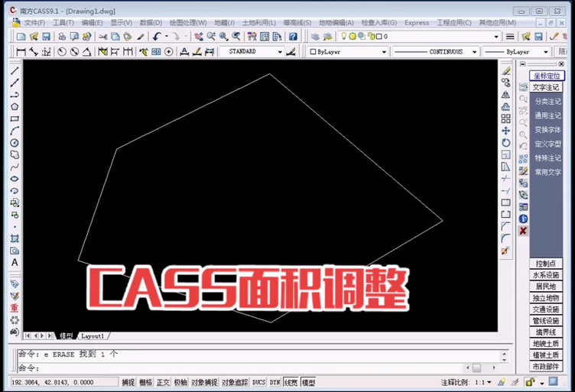Open the layer 0 dropdown list
Viewport: 575px width, 392px height.
(496, 37)
